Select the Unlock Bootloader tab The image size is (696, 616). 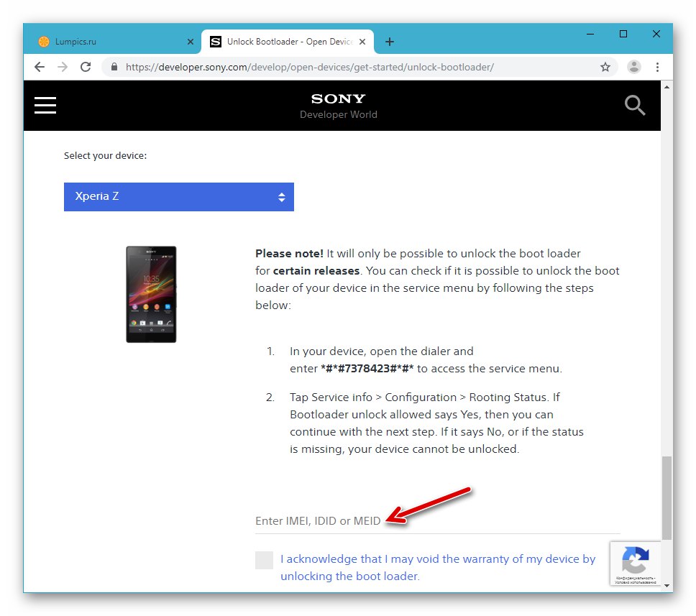point(284,42)
